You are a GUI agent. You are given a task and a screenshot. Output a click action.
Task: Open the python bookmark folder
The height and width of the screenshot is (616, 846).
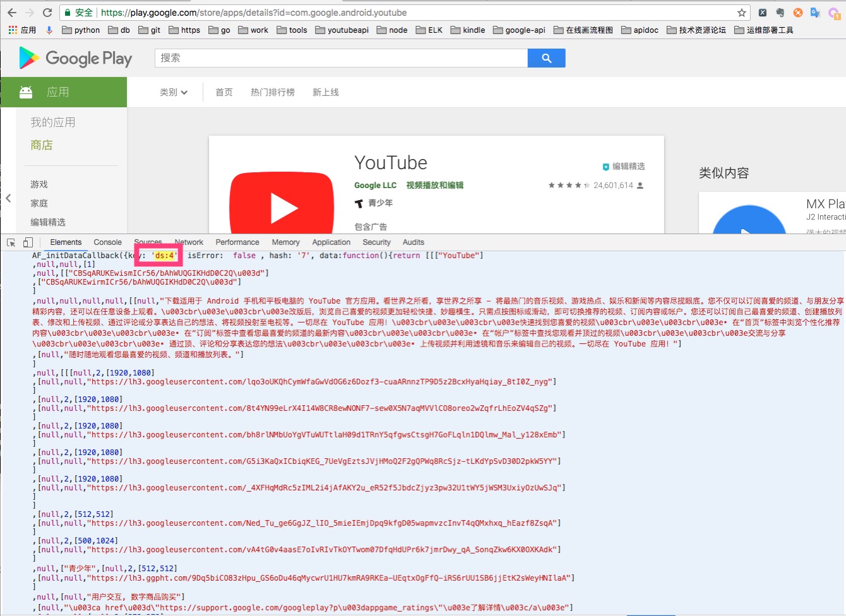(x=81, y=30)
